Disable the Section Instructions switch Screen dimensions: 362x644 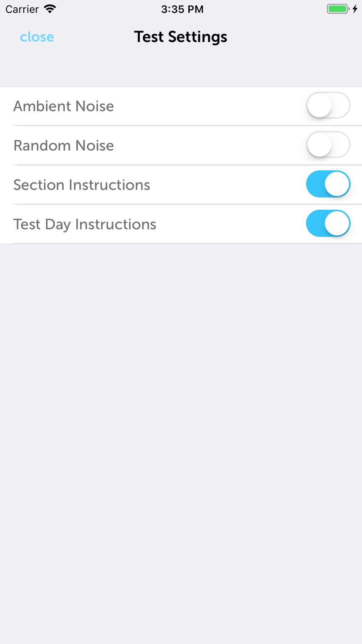(x=328, y=184)
